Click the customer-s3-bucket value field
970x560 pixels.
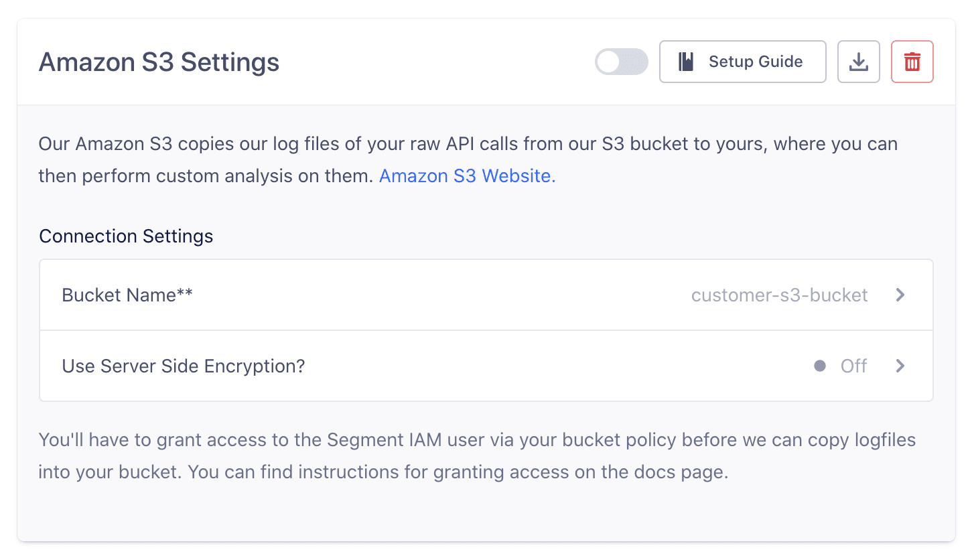pyautogui.click(x=779, y=295)
